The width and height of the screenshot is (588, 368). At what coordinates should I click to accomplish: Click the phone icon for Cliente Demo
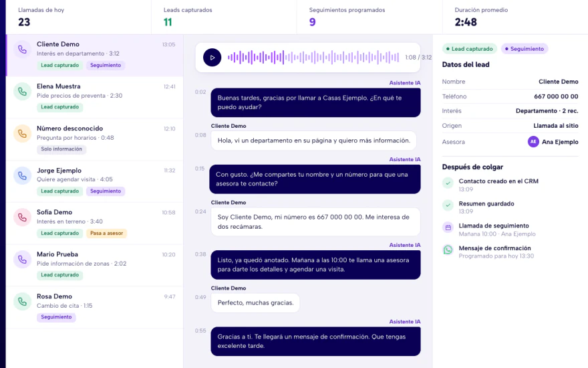(22, 50)
